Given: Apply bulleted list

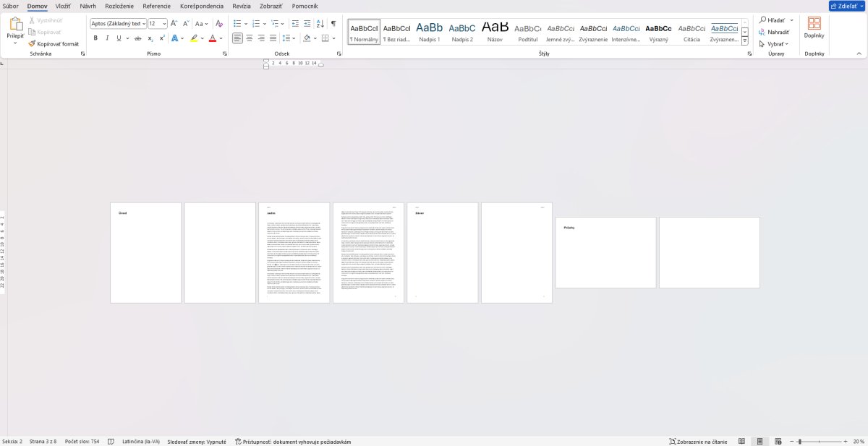Looking at the screenshot, I should [x=237, y=23].
